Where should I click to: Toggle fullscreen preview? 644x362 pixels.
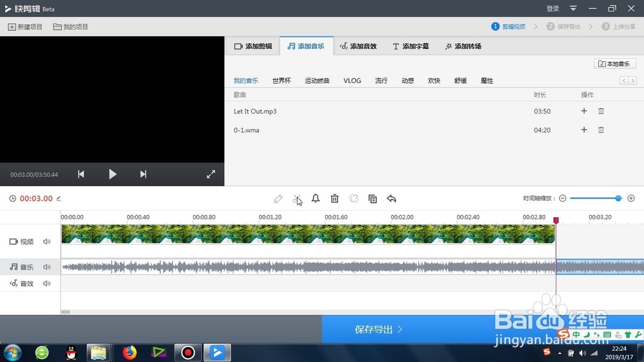click(211, 174)
